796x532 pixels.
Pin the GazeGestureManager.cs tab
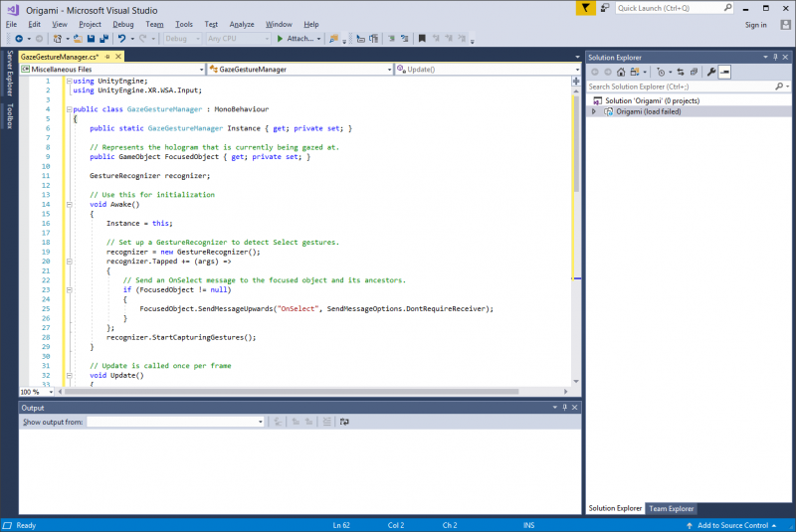coord(107,57)
